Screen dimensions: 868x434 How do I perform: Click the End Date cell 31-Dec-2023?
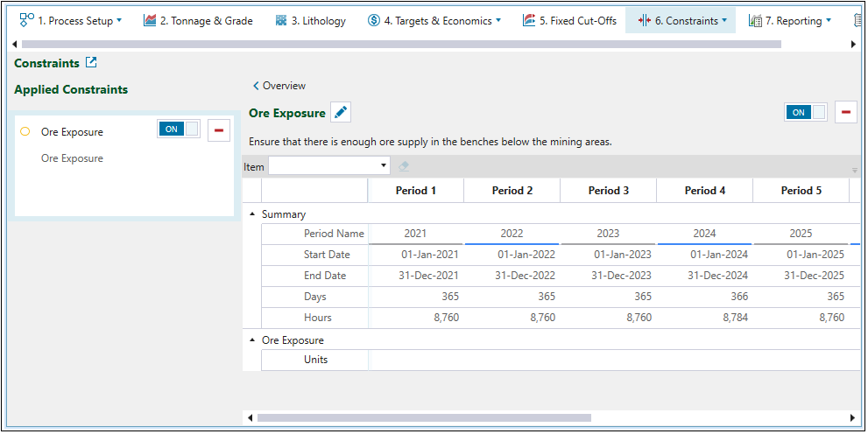pos(609,276)
